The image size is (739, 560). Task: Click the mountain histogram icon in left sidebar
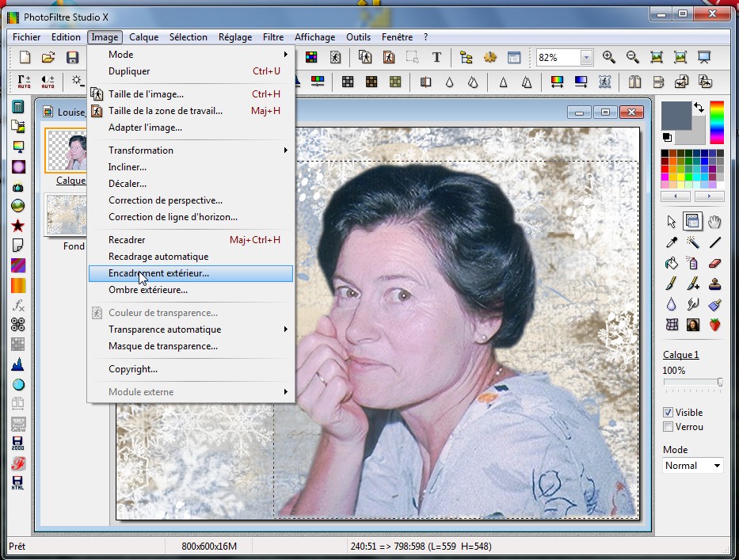pos(18,364)
